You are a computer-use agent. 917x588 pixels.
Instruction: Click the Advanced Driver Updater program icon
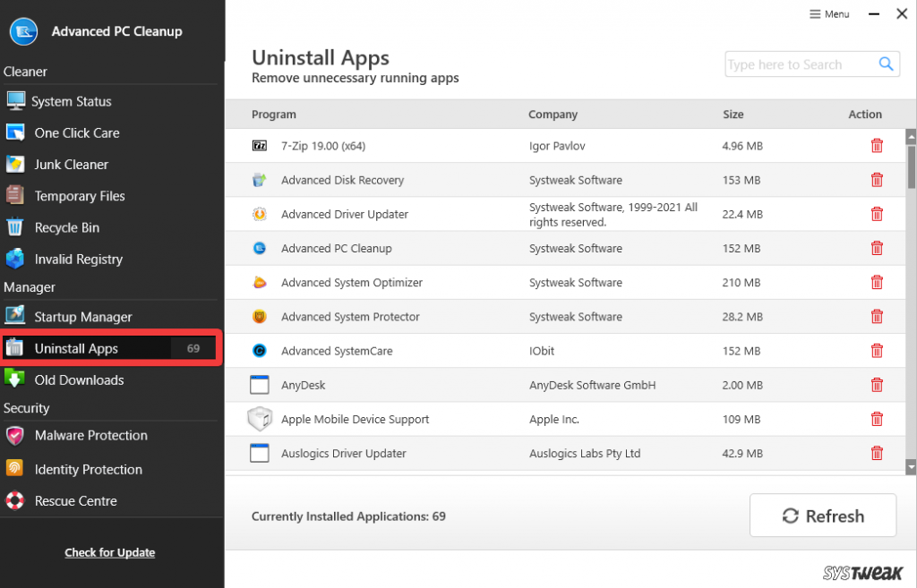(259, 214)
